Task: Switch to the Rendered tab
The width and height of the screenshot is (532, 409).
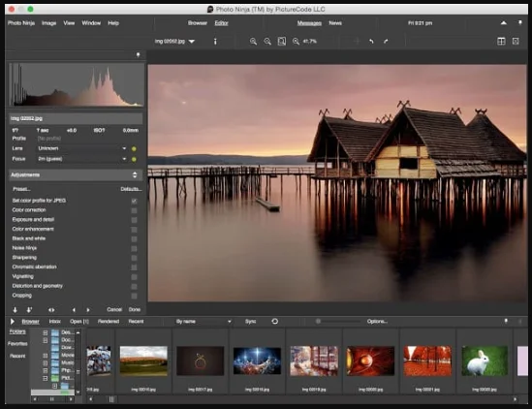Action: [x=109, y=322]
